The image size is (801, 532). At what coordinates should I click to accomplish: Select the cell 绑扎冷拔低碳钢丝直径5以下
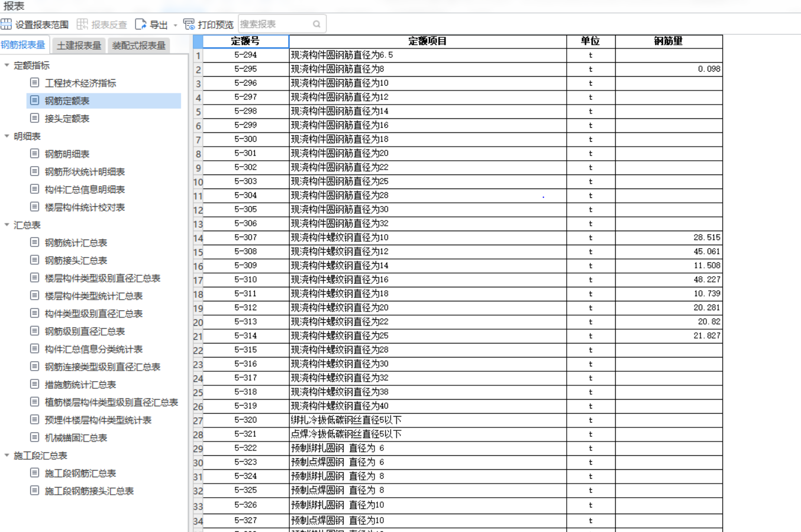428,420
